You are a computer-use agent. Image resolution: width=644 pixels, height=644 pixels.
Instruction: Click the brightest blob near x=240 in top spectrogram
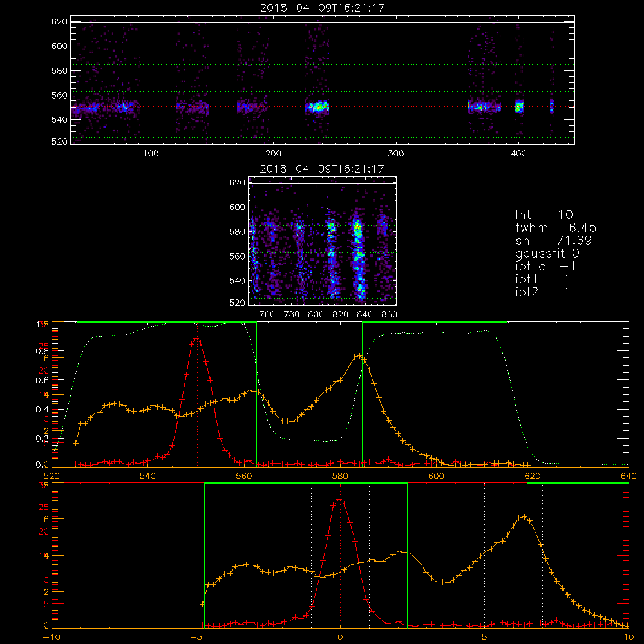[318, 108]
